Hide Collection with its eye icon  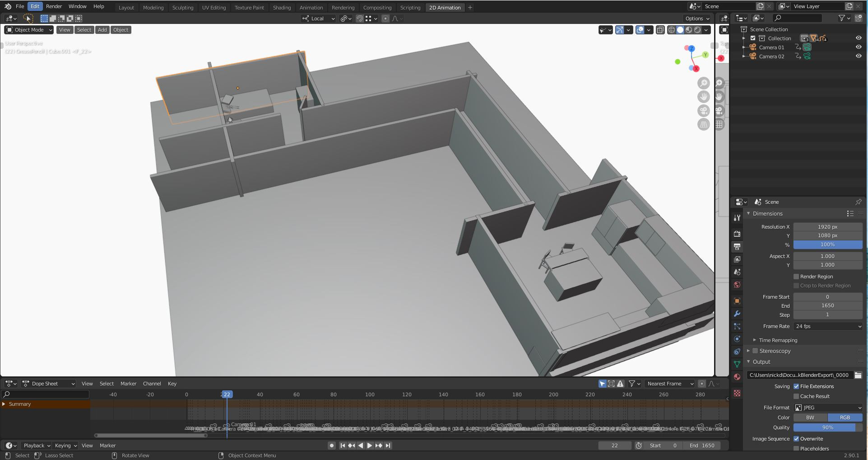coord(859,38)
